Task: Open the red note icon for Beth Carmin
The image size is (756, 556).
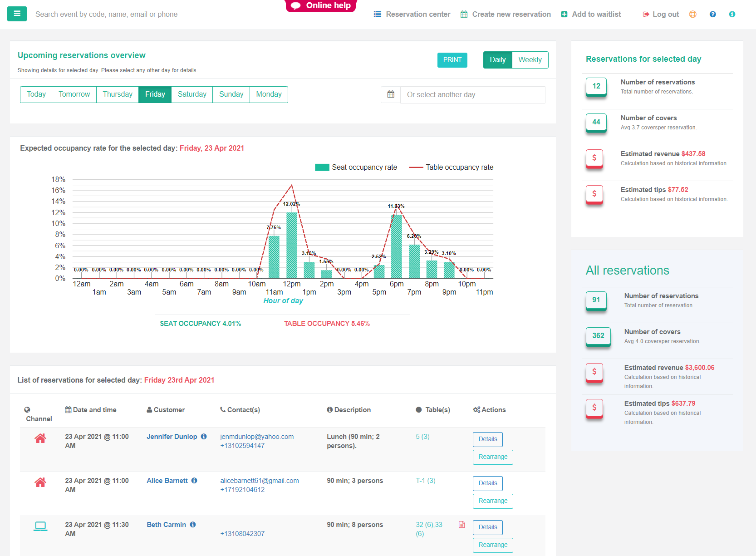Action: pyautogui.click(x=461, y=525)
